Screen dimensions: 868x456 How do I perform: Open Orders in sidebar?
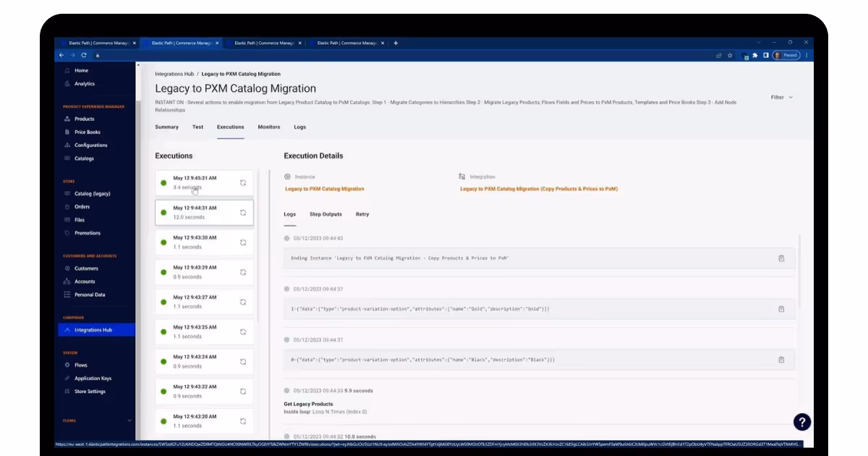pyautogui.click(x=82, y=206)
